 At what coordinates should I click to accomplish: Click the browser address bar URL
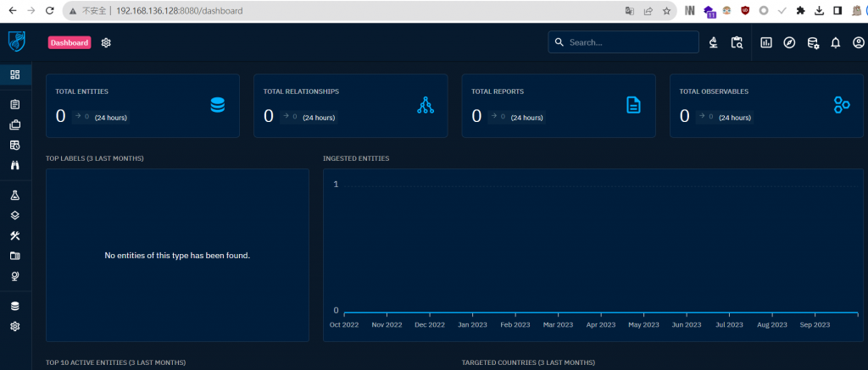[x=180, y=10]
